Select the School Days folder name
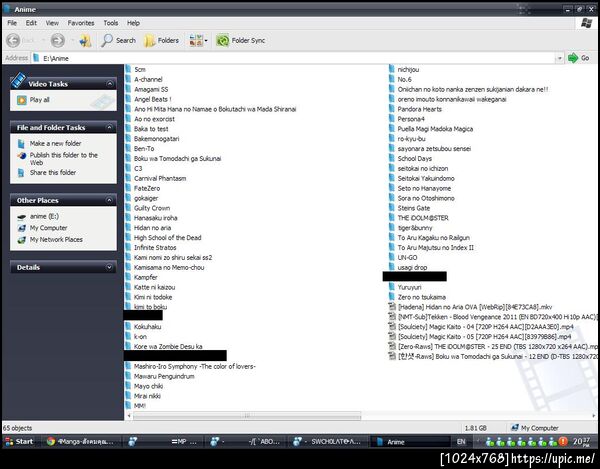The width and height of the screenshot is (600, 469). (414, 158)
